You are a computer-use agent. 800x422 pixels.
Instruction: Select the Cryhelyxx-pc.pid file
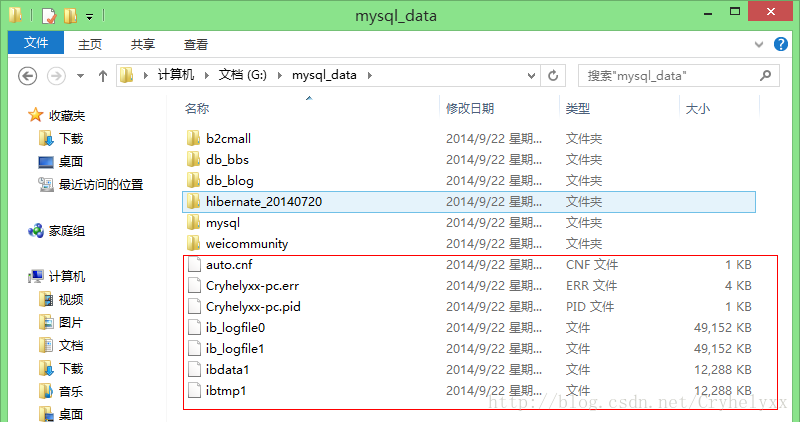point(469,306)
